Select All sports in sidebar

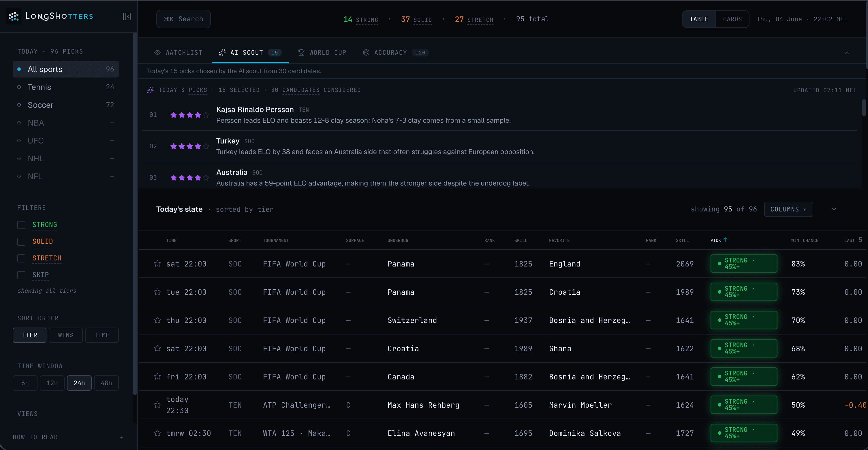tap(66, 69)
